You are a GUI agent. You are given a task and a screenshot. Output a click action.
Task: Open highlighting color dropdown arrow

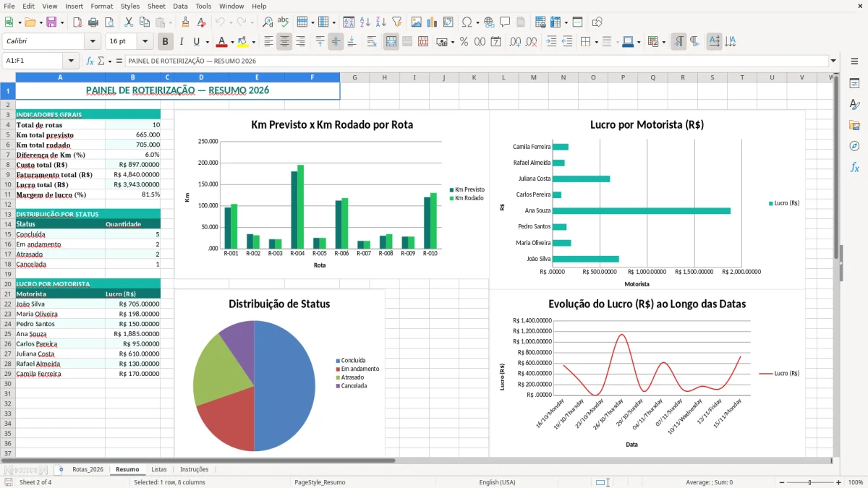pyautogui.click(x=253, y=42)
